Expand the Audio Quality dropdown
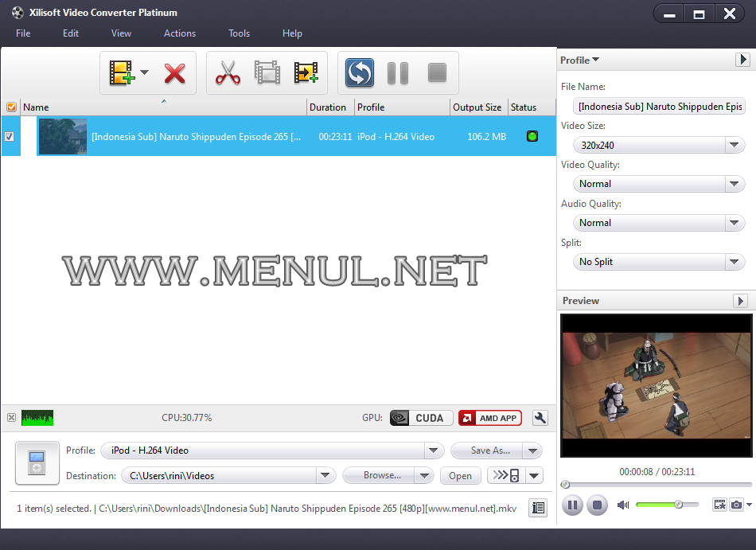Image resolution: width=756 pixels, height=550 pixels. tap(735, 223)
